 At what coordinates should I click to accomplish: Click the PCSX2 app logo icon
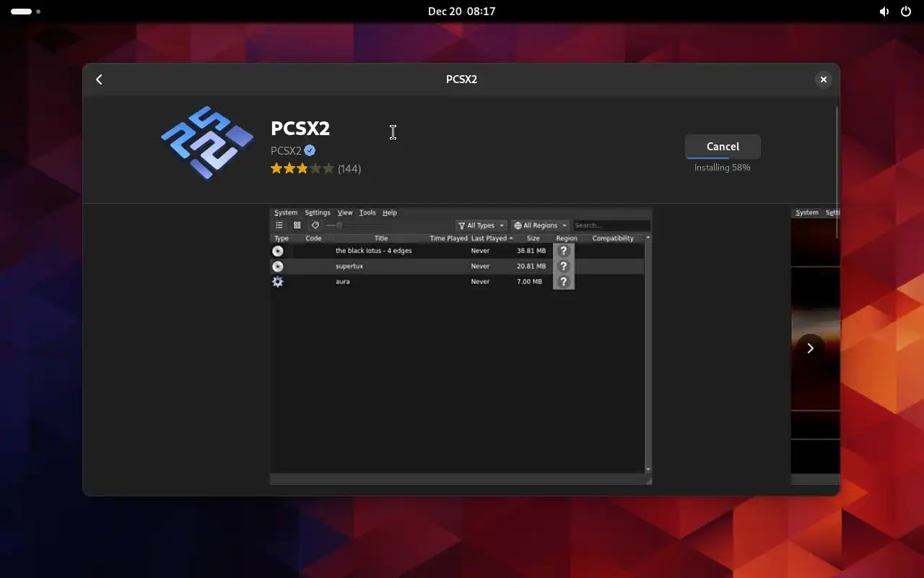coord(207,142)
